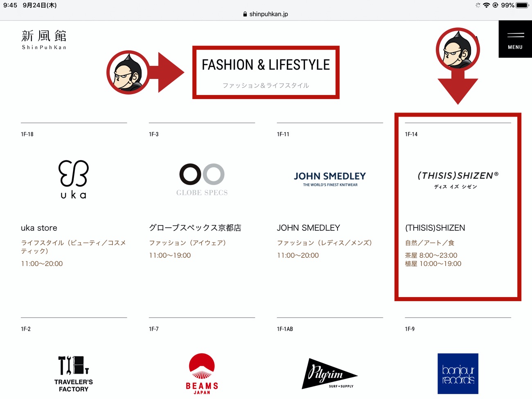Click Globe Specs hours 11:00〜19:00
Image resolution: width=532 pixels, height=399 pixels.
(x=170, y=255)
